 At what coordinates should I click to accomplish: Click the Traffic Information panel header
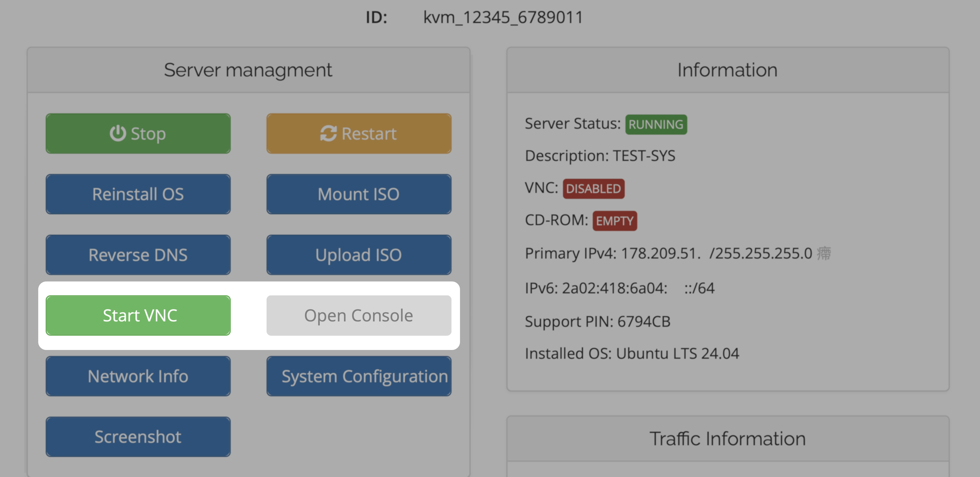727,439
